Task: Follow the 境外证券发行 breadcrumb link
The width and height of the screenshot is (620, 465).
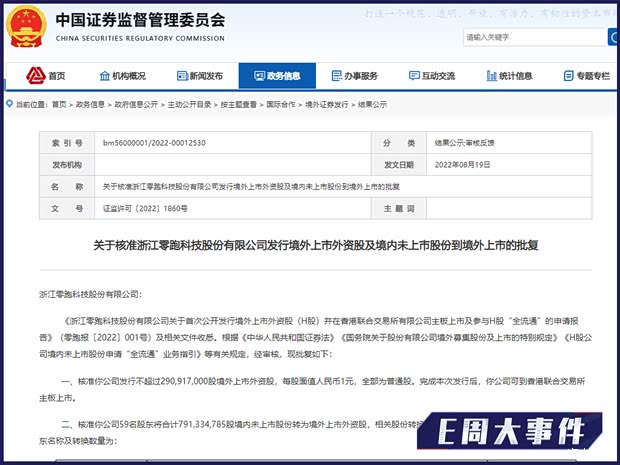Action: pos(327,104)
